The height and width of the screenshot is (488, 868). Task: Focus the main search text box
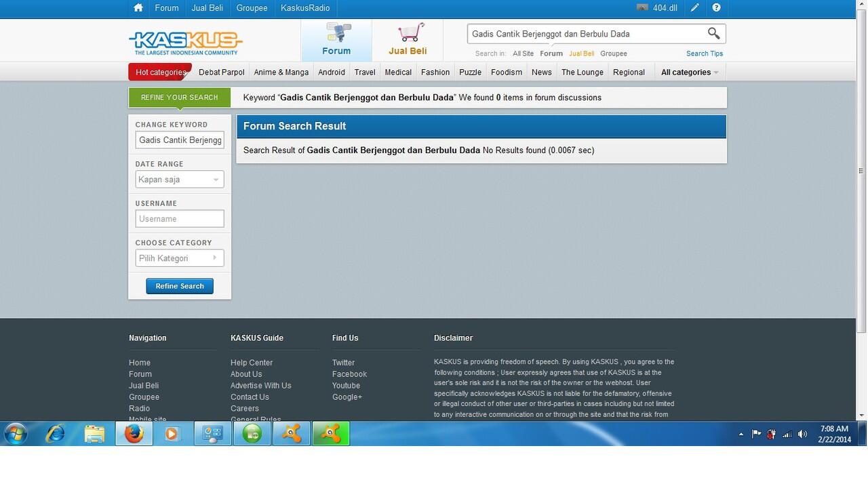[587, 34]
